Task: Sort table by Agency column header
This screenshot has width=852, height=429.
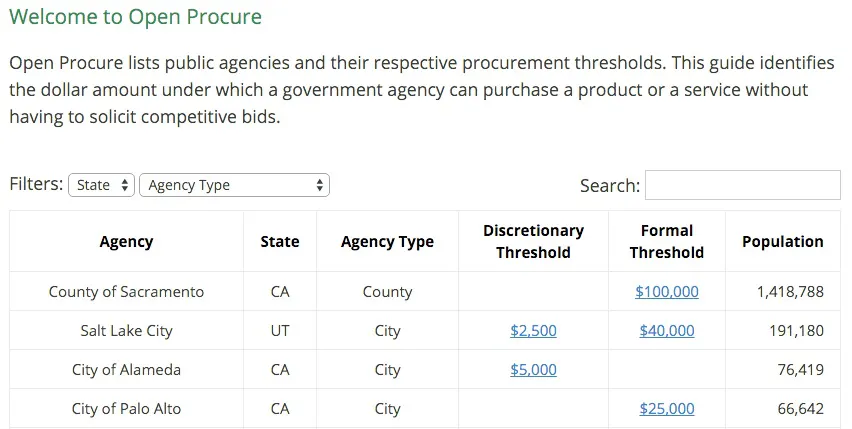Action: 126,242
